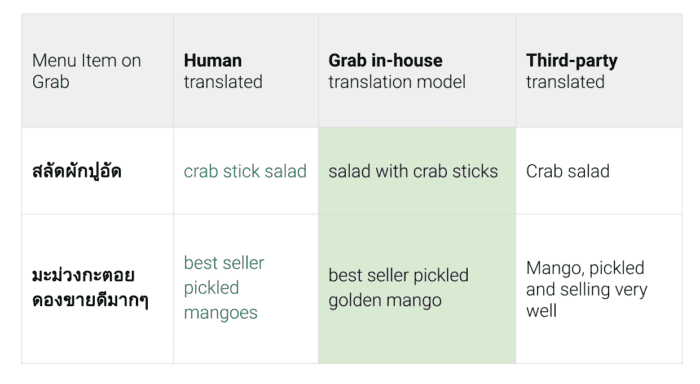The width and height of the screenshot is (700, 384).
Task: Click the word 'translated' under 'Human'
Action: (x=223, y=82)
